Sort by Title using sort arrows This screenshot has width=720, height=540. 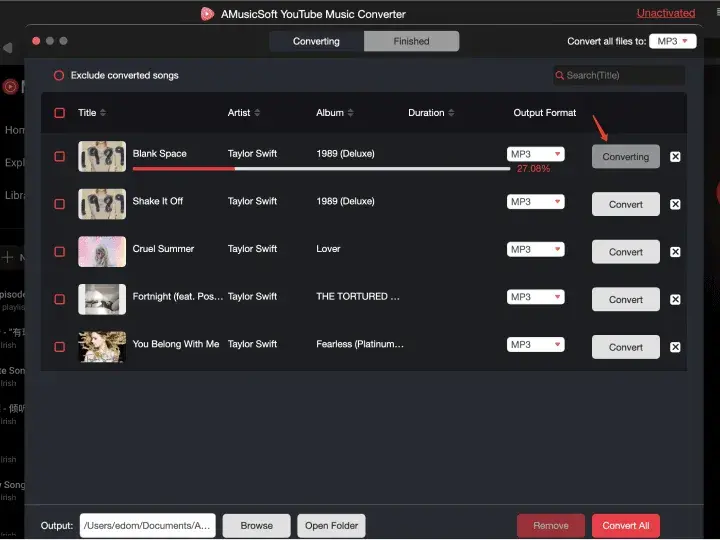[103, 112]
